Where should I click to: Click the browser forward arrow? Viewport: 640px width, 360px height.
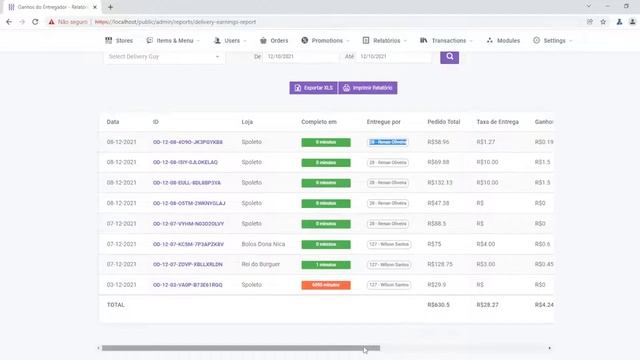coord(22,22)
